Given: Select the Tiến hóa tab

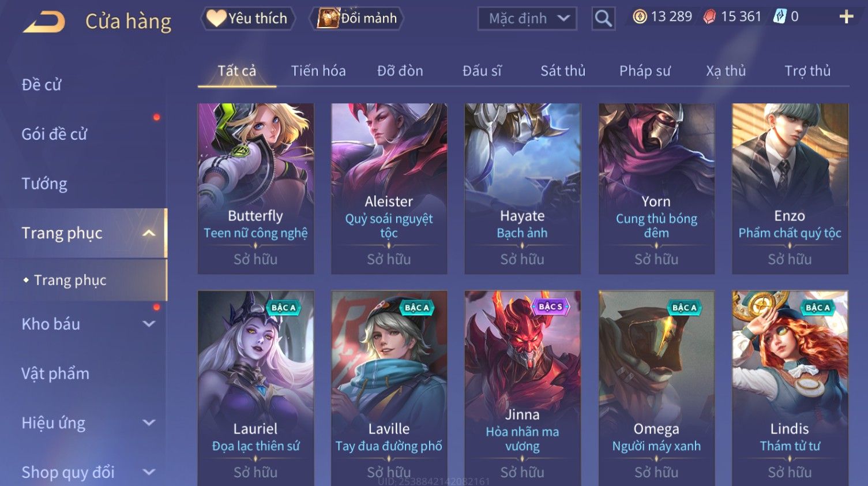Looking at the screenshot, I should pos(318,71).
